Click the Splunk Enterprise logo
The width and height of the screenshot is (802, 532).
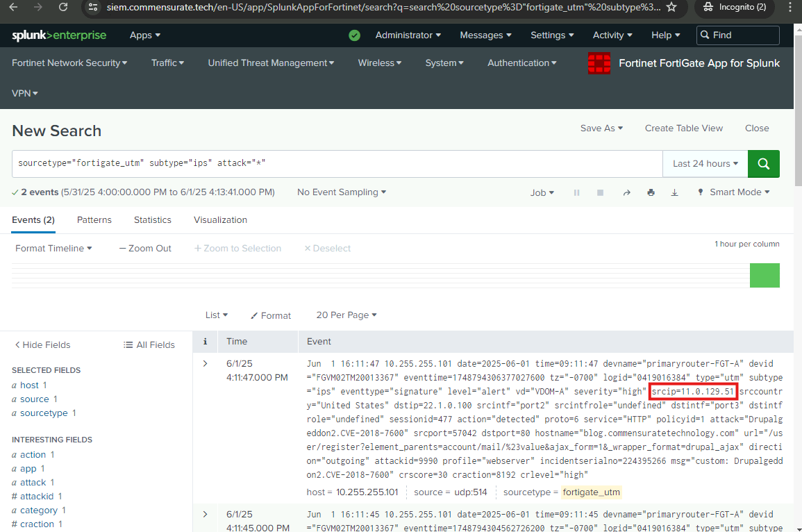59,35
